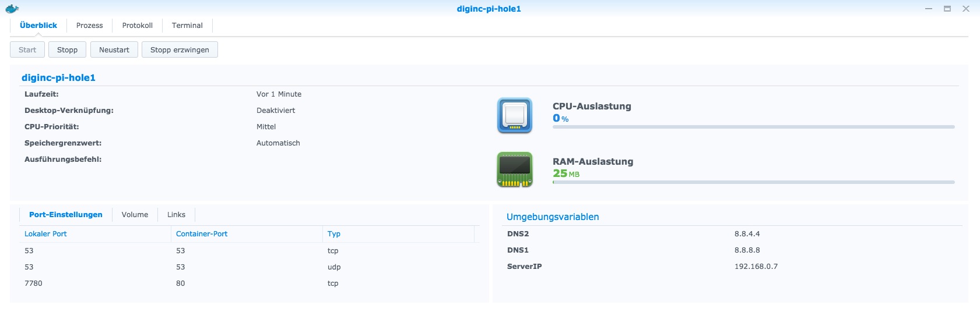Click the Stopp erzwingen button
This screenshot has width=980, height=312.
click(180, 49)
